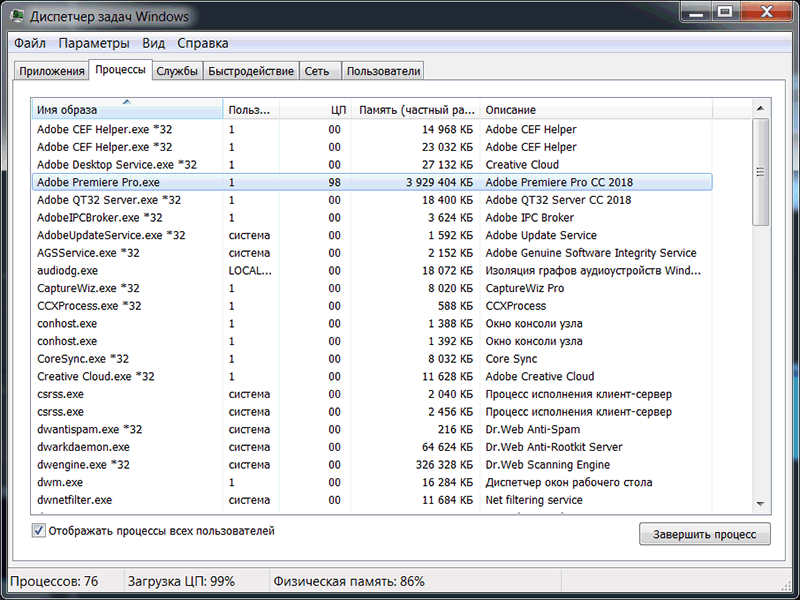Viewport: 800px width, 600px height.
Task: Select Adobe QT32 Server.exe *32 process
Action: pos(372,200)
